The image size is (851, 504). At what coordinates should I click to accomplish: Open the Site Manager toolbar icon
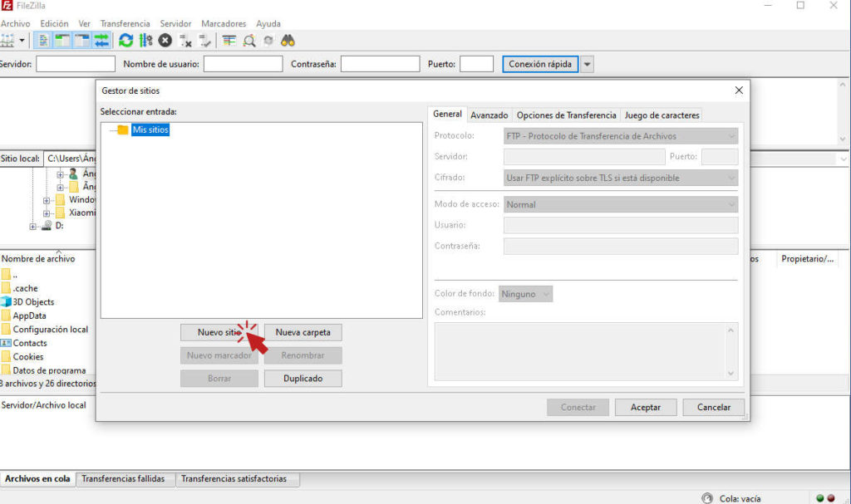(x=7, y=40)
